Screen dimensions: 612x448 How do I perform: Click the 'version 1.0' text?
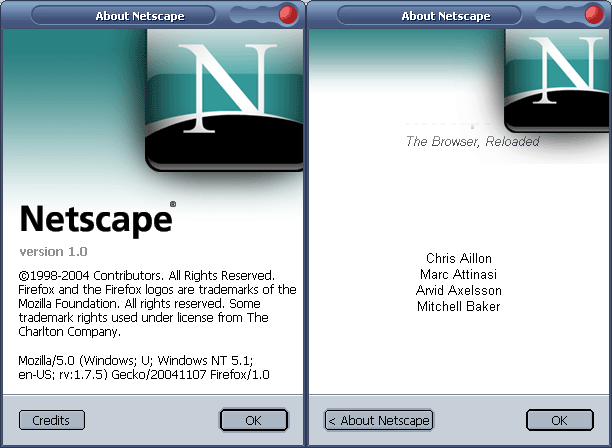53,252
